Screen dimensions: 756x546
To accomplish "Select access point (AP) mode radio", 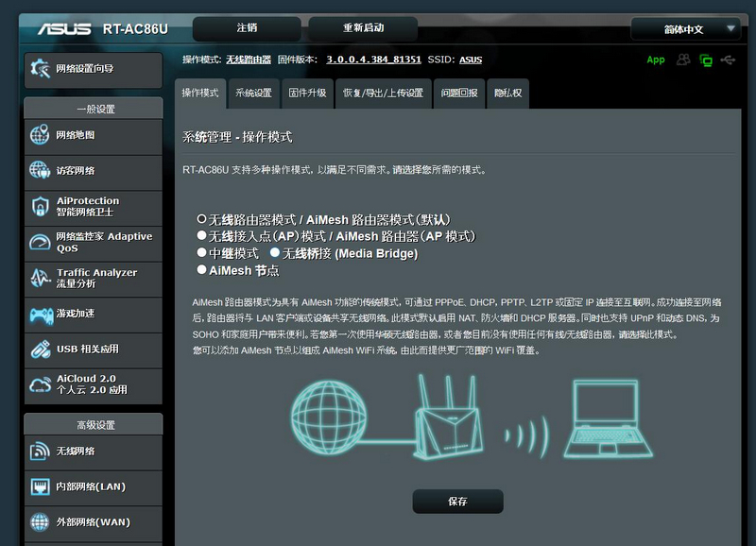I will coord(201,235).
